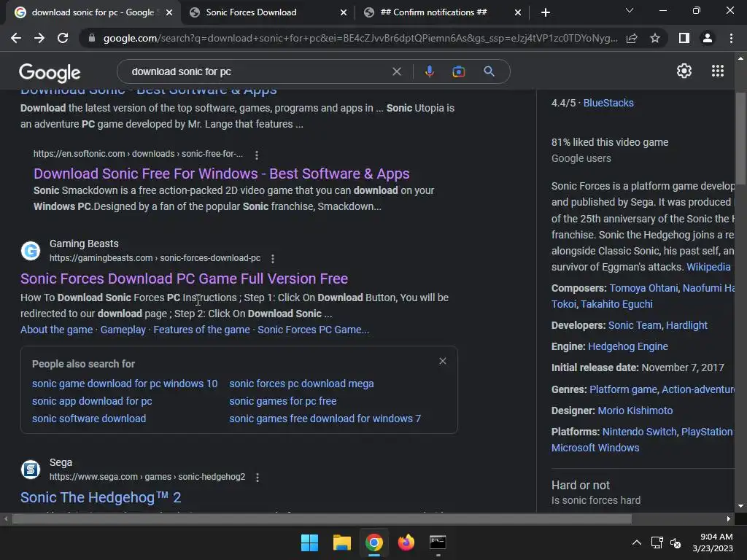Click the address bar URL
Viewport: 747px width, 560px height.
point(360,38)
